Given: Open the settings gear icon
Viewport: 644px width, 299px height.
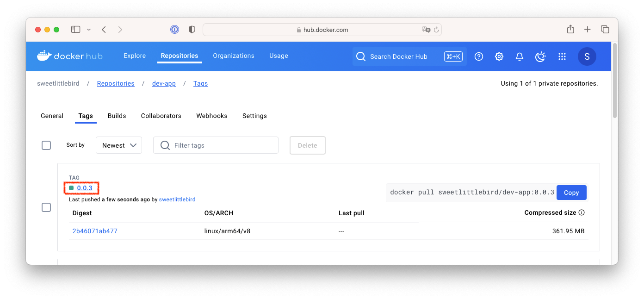Looking at the screenshot, I should pos(499,56).
